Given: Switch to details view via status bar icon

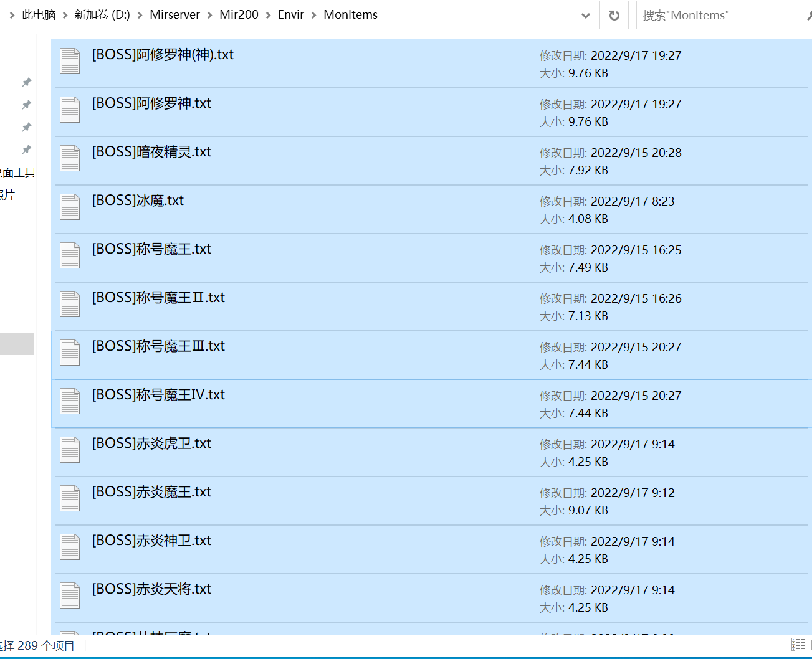Looking at the screenshot, I should click(798, 645).
